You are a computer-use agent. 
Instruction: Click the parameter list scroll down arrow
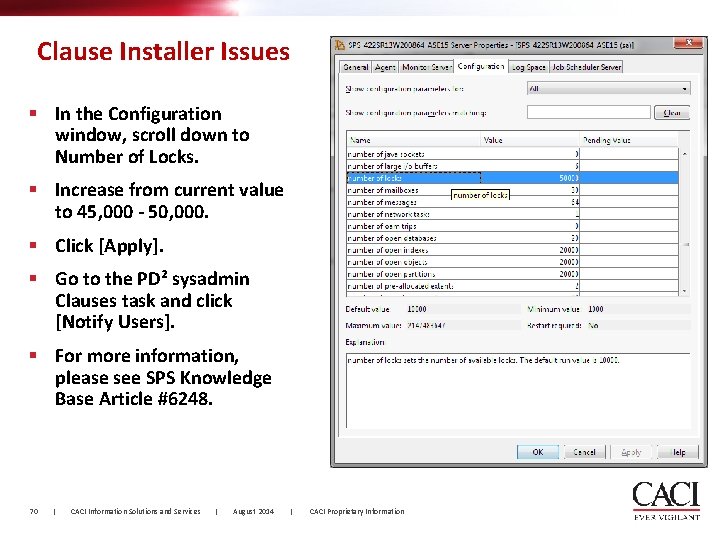click(685, 291)
